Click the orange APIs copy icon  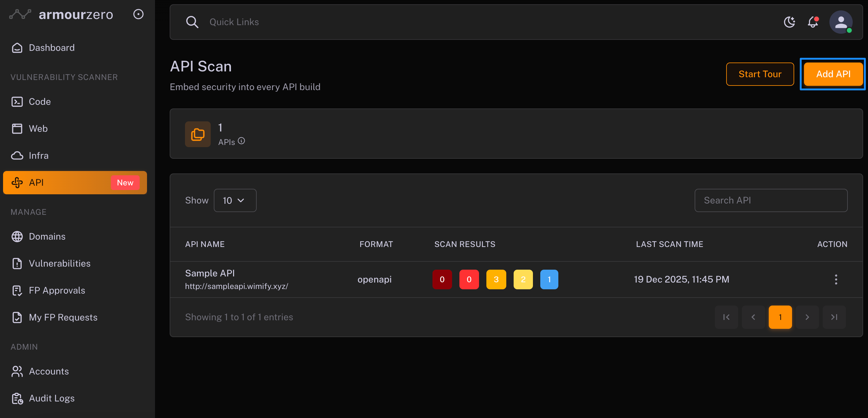pyautogui.click(x=198, y=134)
